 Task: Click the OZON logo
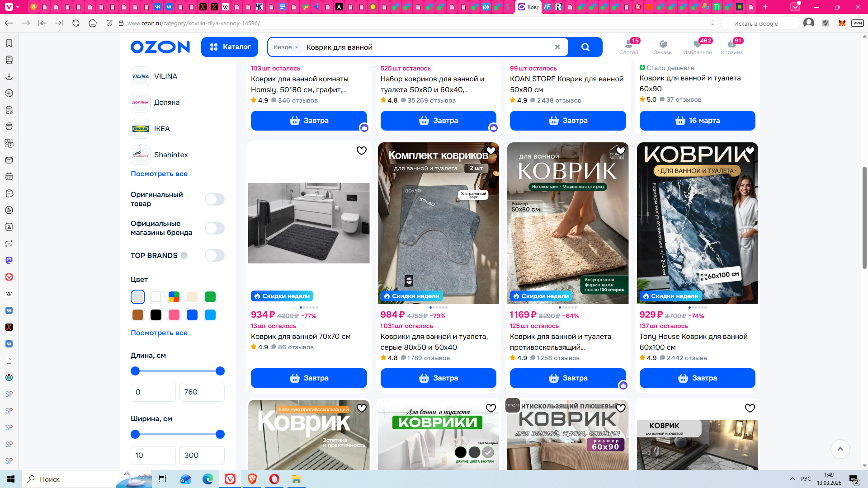(160, 47)
